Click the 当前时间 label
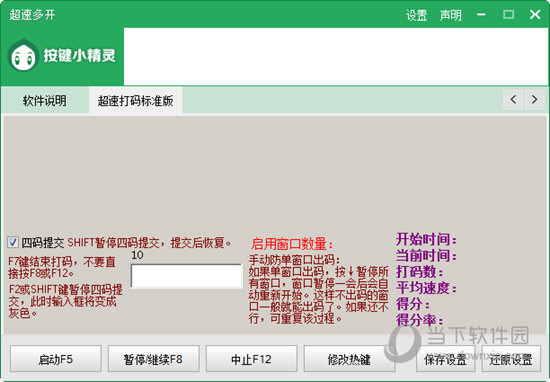 tap(427, 255)
